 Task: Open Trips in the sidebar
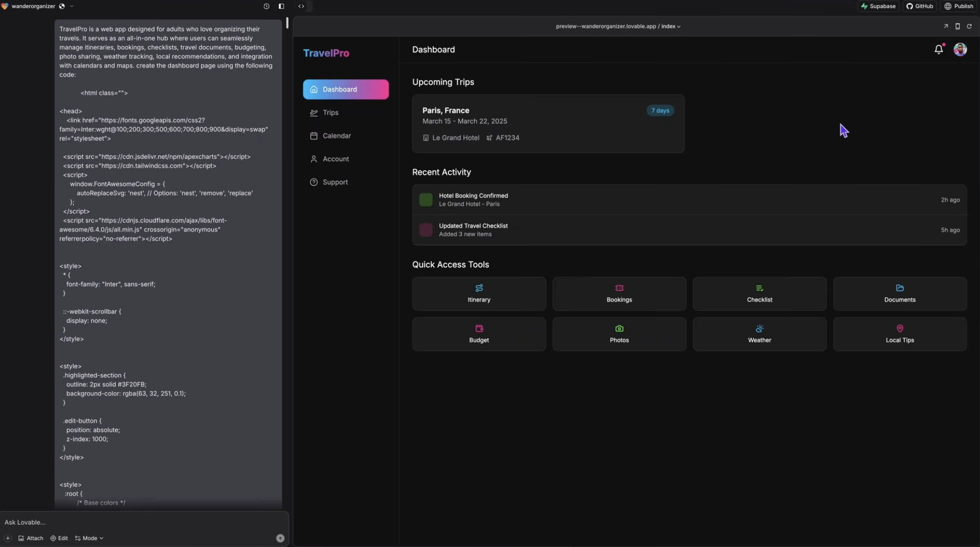(x=345, y=112)
